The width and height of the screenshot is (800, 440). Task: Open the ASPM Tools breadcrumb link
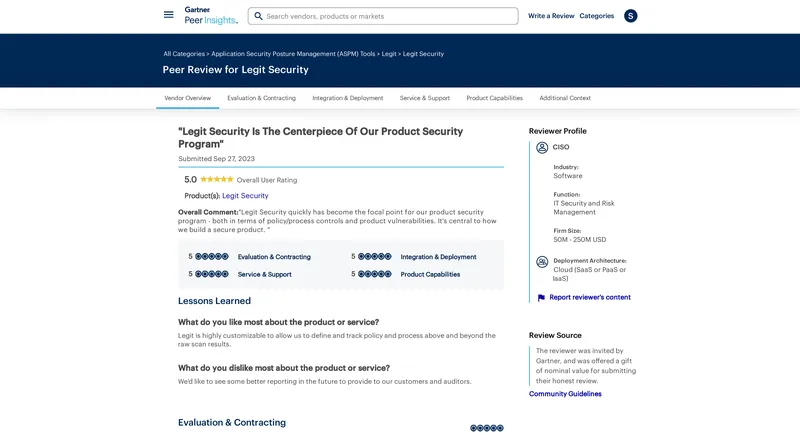(x=293, y=54)
